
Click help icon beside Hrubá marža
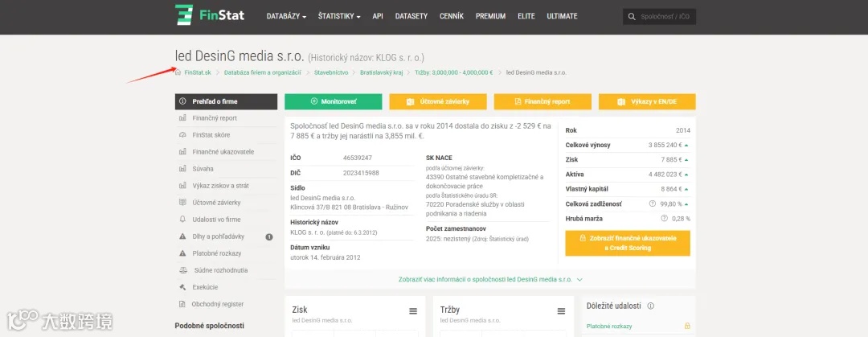664,219
